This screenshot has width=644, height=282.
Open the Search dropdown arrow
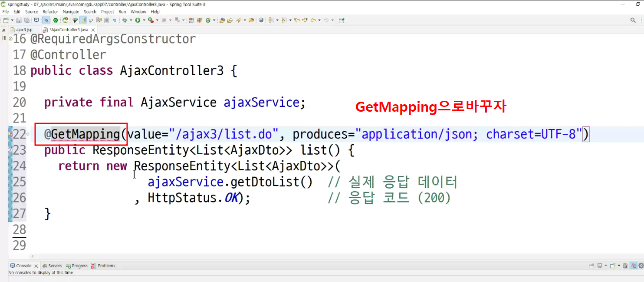pos(245,20)
